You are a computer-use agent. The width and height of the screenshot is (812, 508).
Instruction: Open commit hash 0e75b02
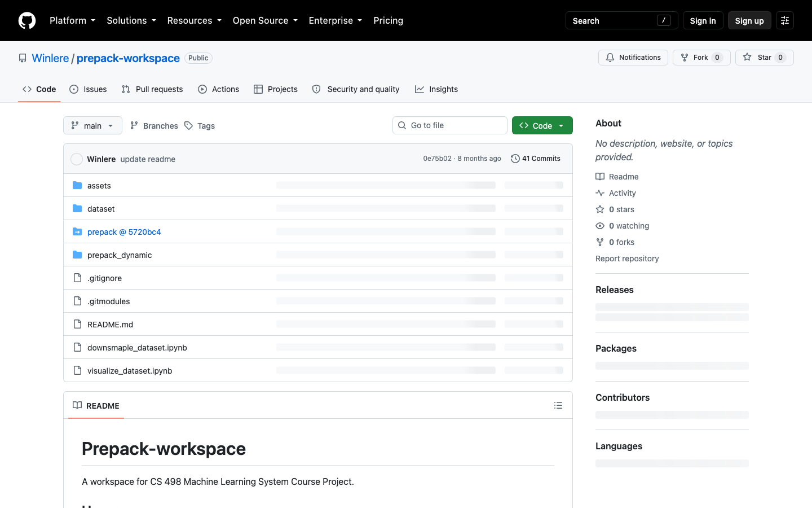pos(437,159)
